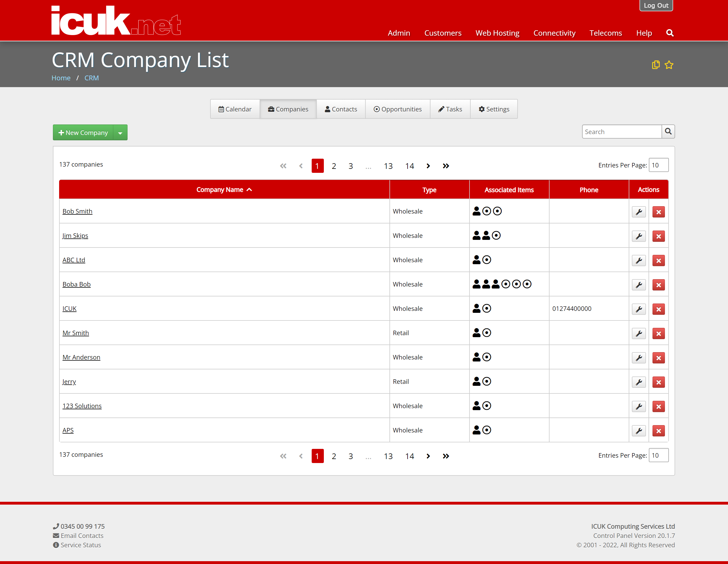
Task: Edit Jim Skips with wrench icon
Action: [x=639, y=236]
